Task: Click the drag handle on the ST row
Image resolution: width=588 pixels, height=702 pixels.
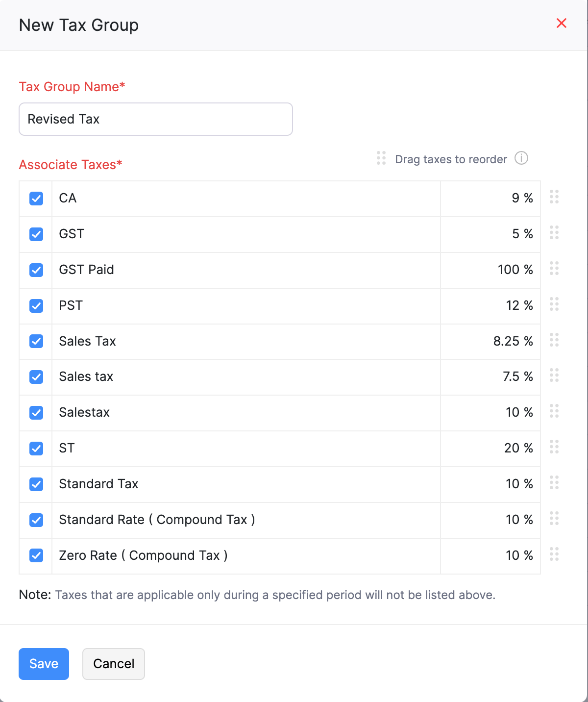Action: 554,447
